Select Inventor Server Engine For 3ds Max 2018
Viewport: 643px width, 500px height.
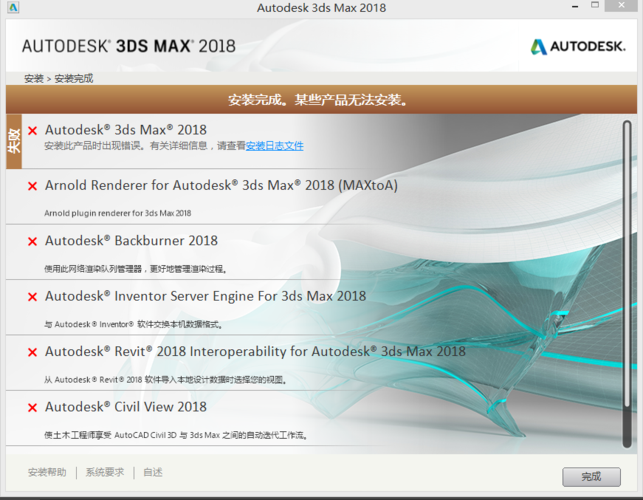(x=205, y=296)
